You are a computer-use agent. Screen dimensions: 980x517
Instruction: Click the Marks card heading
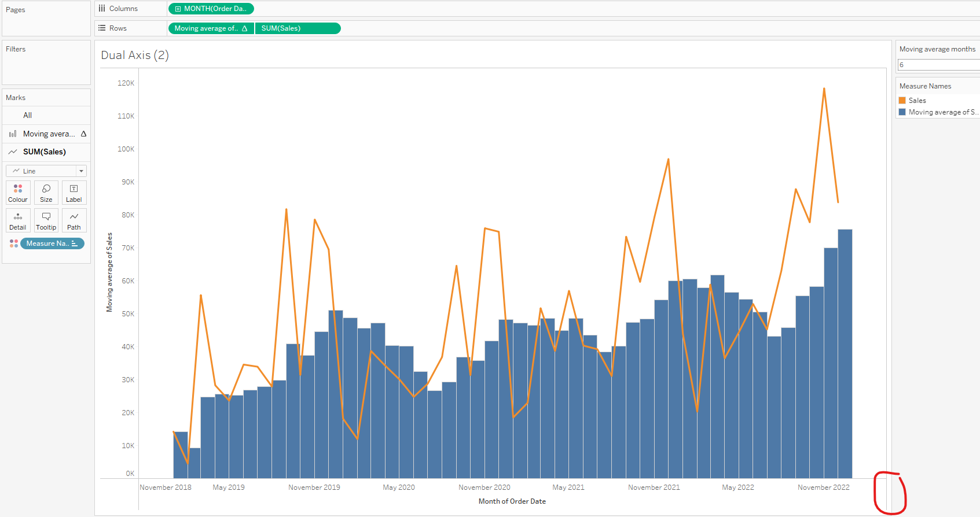[x=16, y=98]
